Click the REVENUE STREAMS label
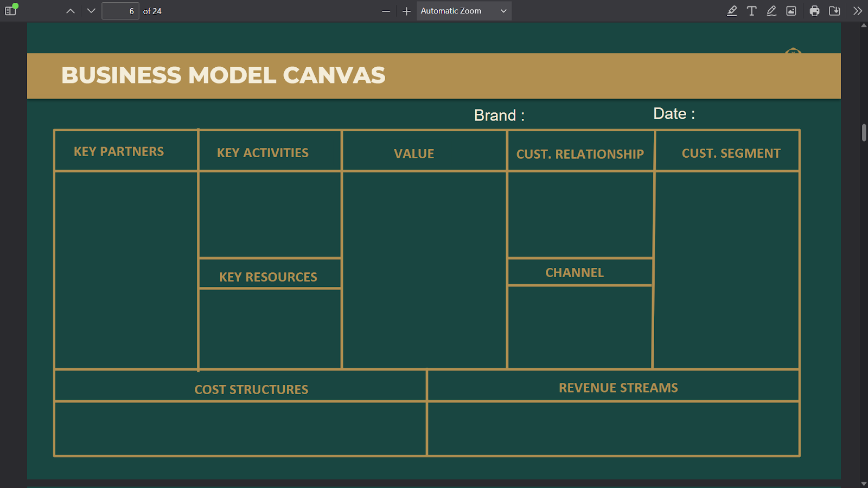868x488 pixels. 618,388
